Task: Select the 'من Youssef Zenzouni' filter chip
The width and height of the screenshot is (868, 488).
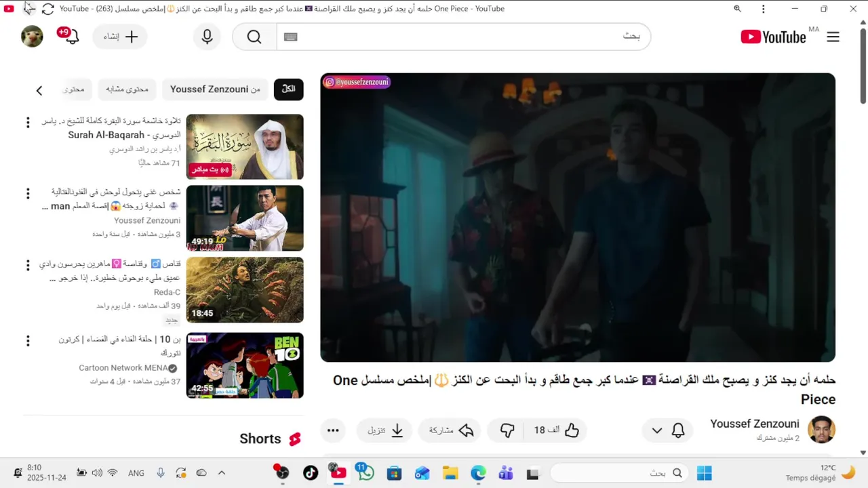Action: tap(215, 89)
